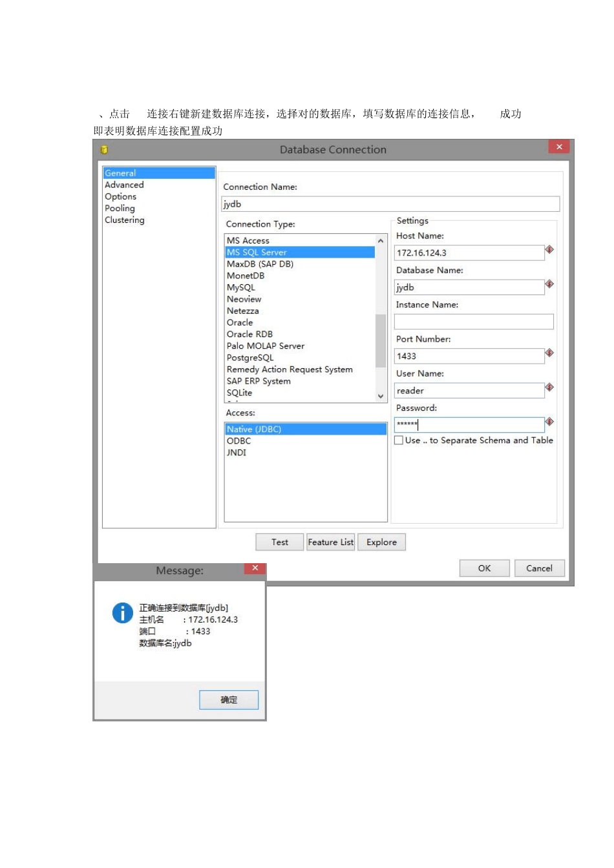
Task: Enable Use .. to Separate Schema and Table
Action: pos(399,440)
